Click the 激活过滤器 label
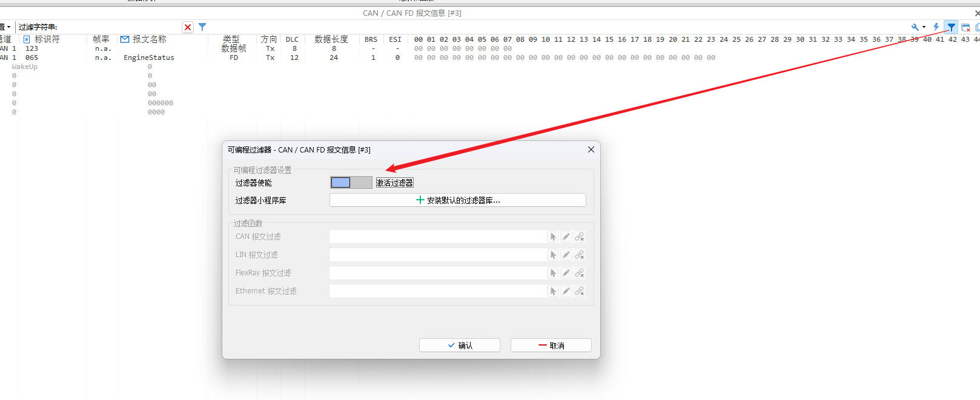980x400 pixels. [x=395, y=183]
